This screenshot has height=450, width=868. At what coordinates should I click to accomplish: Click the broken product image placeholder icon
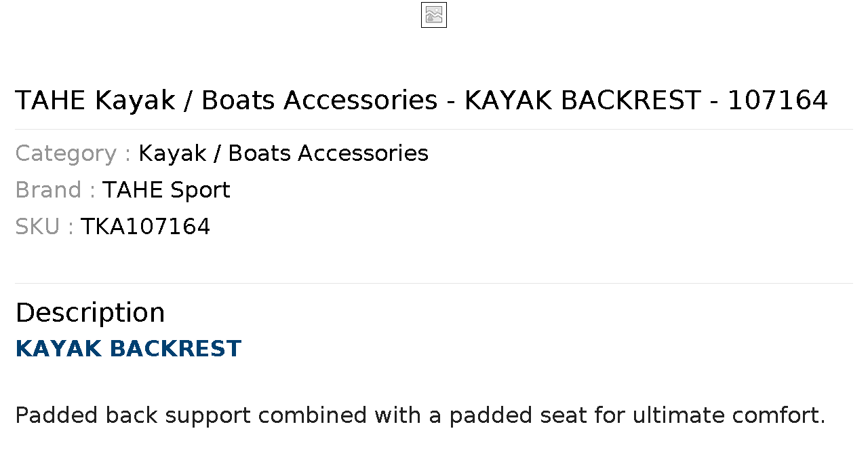pos(434,15)
